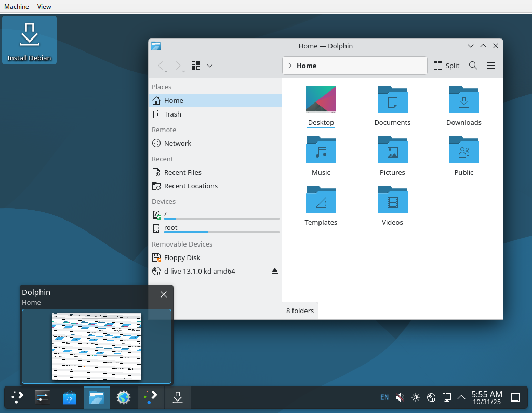This screenshot has width=532, height=413.
Task: Go to Recent Files in sidebar
Action: [182, 172]
